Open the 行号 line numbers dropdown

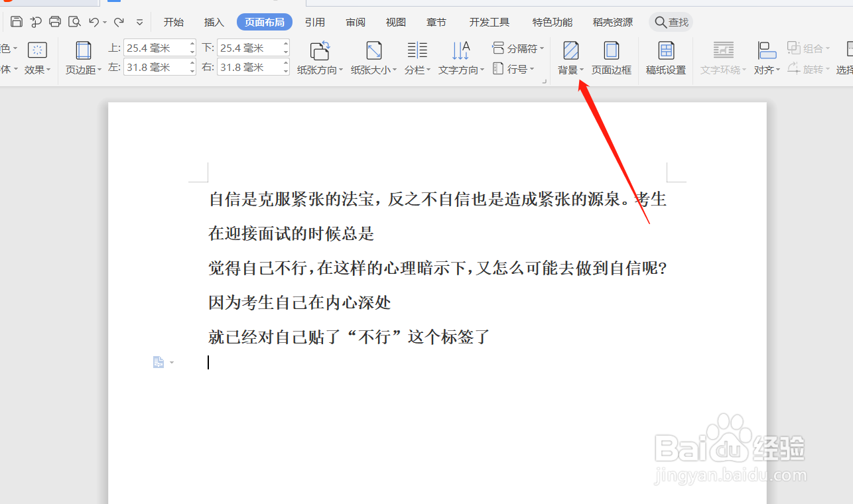click(x=513, y=68)
